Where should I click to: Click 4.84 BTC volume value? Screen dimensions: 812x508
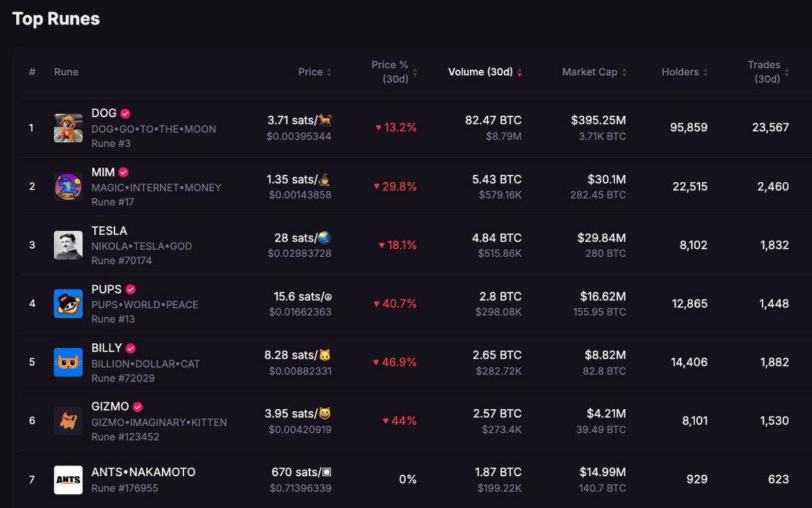click(x=496, y=238)
